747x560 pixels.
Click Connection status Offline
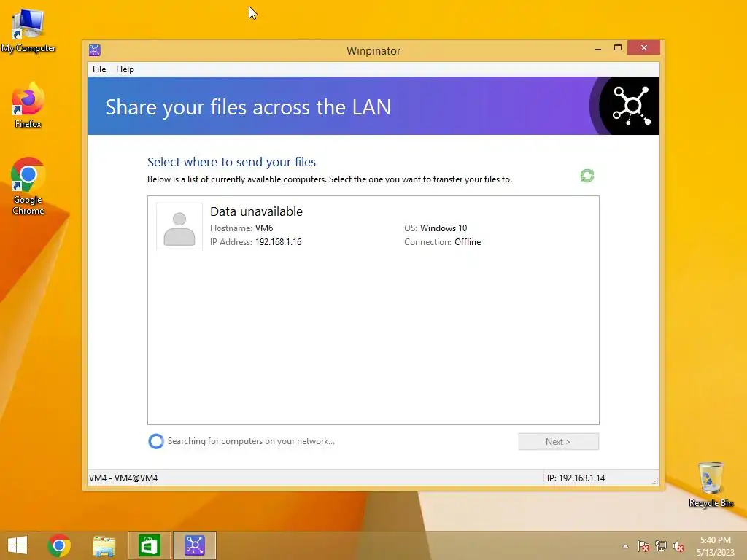pyautogui.click(x=468, y=242)
